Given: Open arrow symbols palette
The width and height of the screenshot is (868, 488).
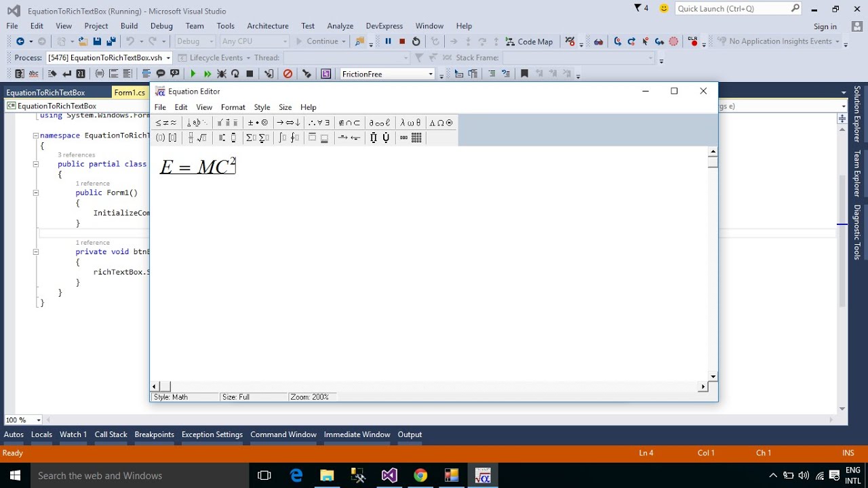Looking at the screenshot, I should pos(289,123).
